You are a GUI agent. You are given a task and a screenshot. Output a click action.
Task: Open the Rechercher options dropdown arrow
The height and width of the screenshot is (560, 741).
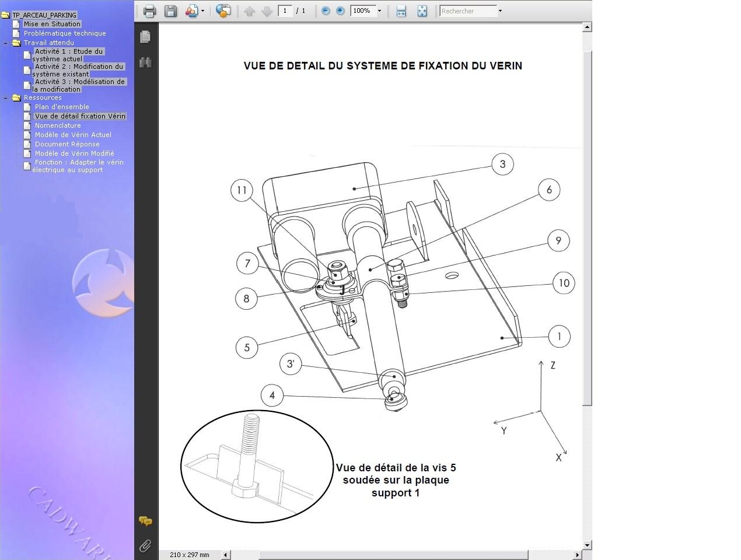pyautogui.click(x=500, y=10)
